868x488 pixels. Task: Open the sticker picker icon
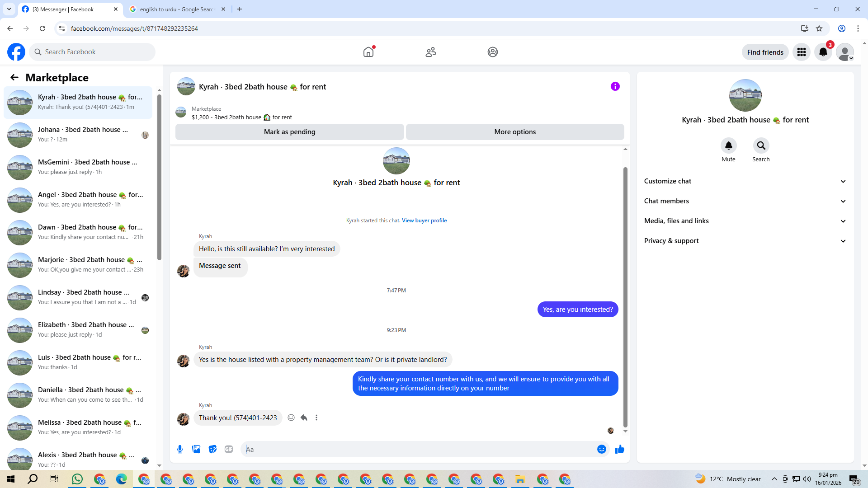(x=212, y=449)
